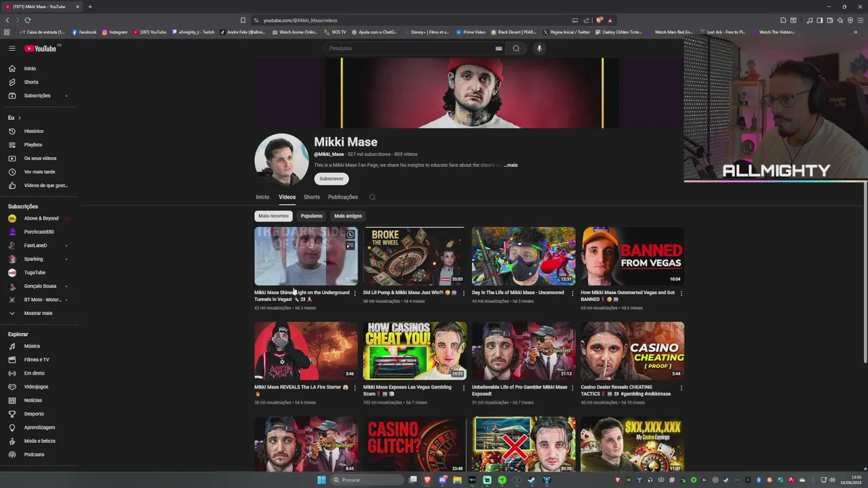
Task: Open the on-screen keyboard icon in search
Action: (498, 48)
